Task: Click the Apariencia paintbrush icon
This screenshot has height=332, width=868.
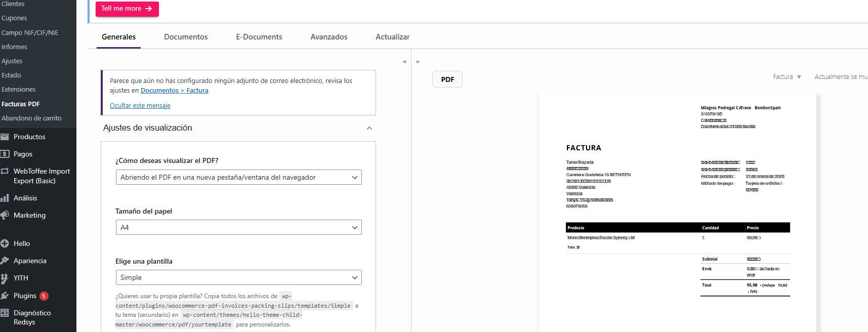Action: pyautogui.click(x=5, y=261)
